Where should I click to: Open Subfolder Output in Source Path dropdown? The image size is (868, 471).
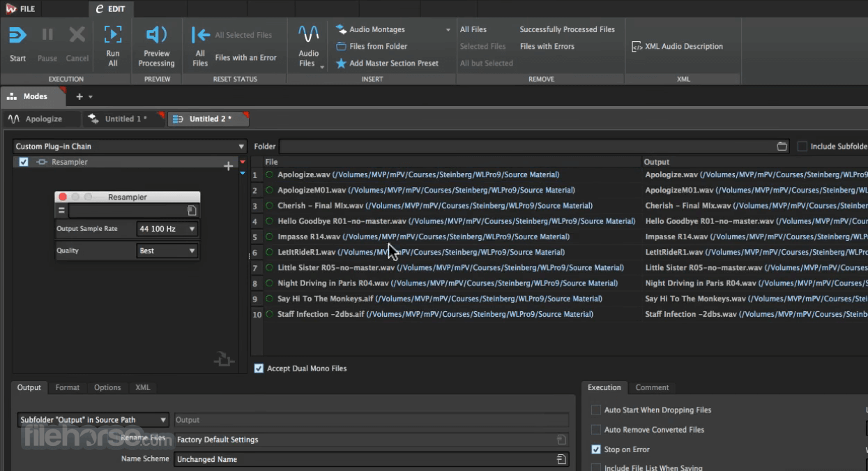pyautogui.click(x=93, y=420)
